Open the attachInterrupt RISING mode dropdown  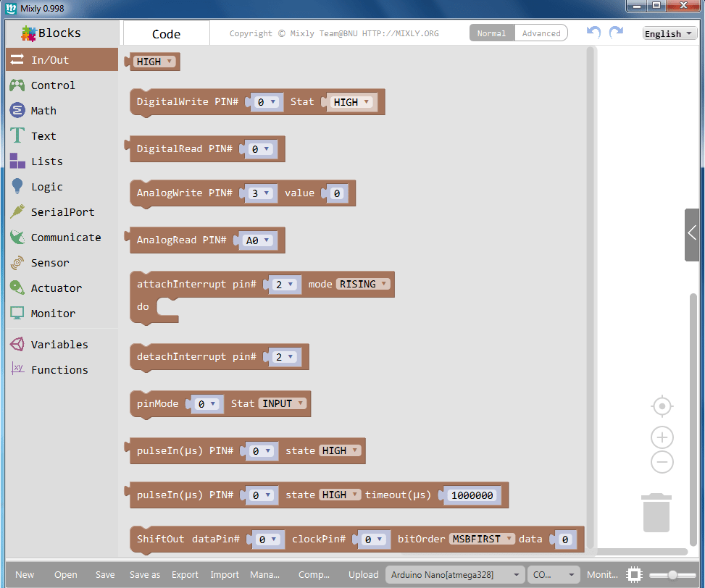point(363,284)
